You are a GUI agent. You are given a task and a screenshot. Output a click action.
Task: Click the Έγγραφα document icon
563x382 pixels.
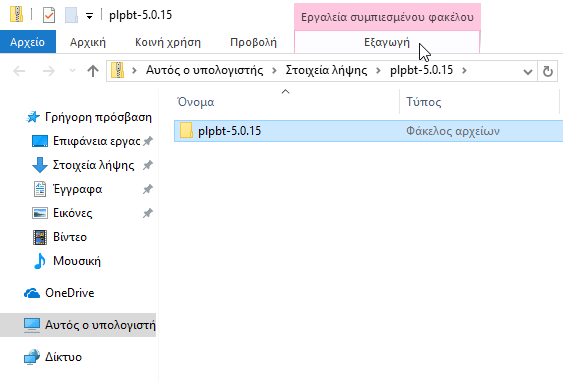(x=39, y=189)
